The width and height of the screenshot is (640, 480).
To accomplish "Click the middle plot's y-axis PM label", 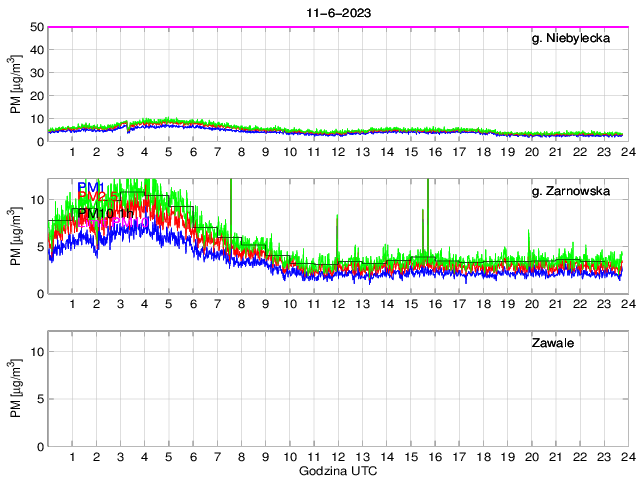I will click(x=15, y=236).
